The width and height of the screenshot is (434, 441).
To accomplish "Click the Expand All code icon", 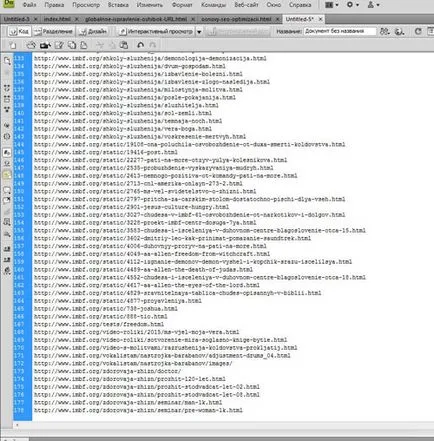I will pos(7,109).
